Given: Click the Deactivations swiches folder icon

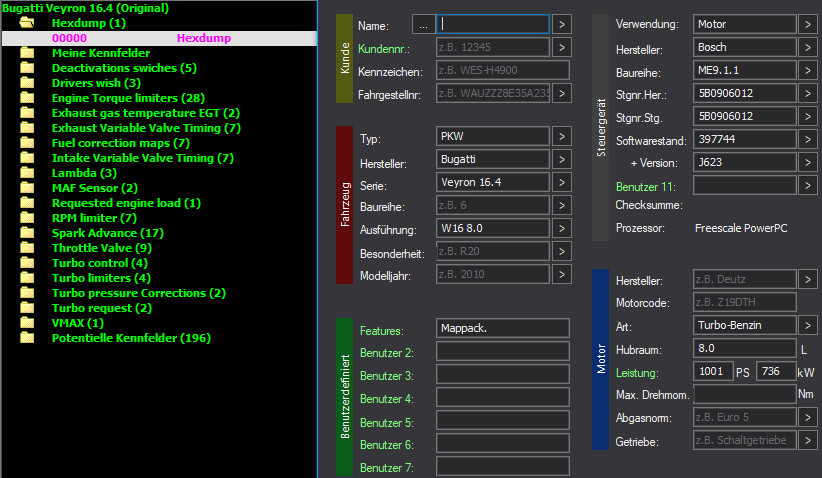Looking at the screenshot, I should pyautogui.click(x=27, y=68).
